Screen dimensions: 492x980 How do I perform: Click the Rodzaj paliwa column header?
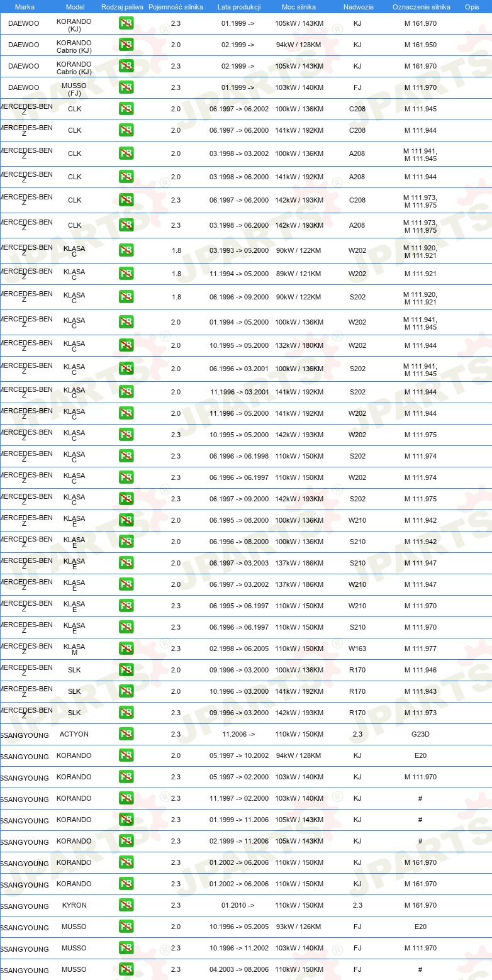pos(122,6)
